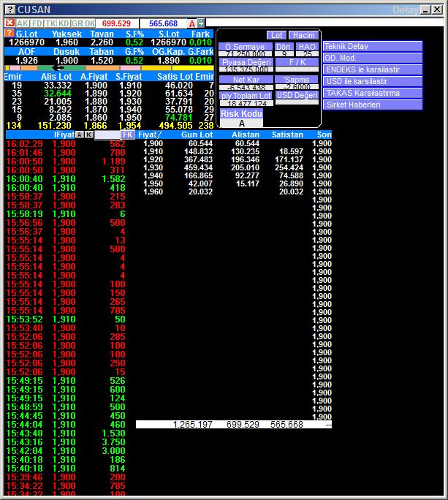Click the yellow total bid lot 151.230
This screenshot has width=448, height=500.
(x=55, y=126)
